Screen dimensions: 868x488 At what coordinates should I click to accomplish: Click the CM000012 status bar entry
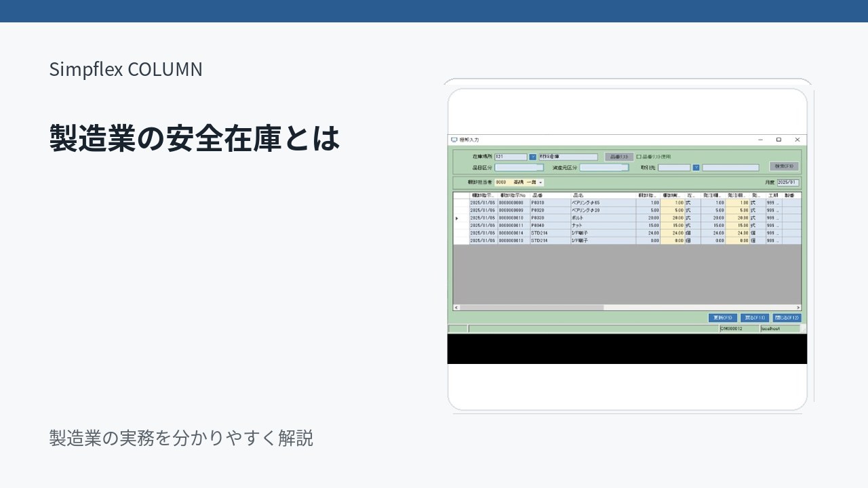tap(738, 329)
